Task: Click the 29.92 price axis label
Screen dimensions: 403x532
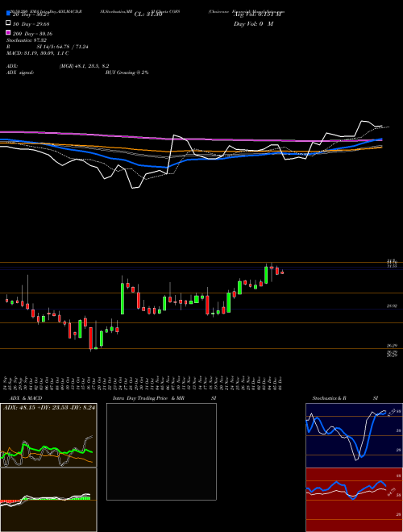Action: point(392,306)
